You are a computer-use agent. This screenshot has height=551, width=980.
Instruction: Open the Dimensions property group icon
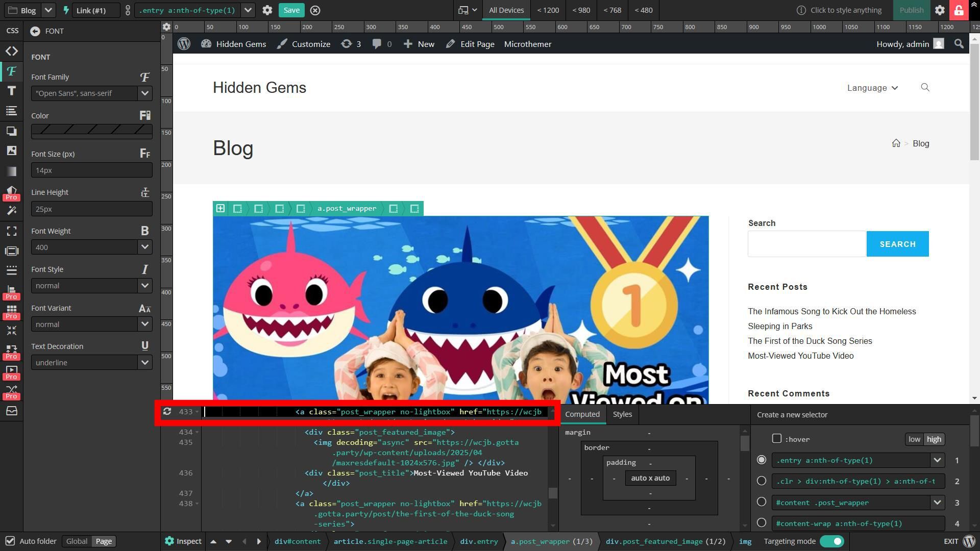pyautogui.click(x=11, y=231)
